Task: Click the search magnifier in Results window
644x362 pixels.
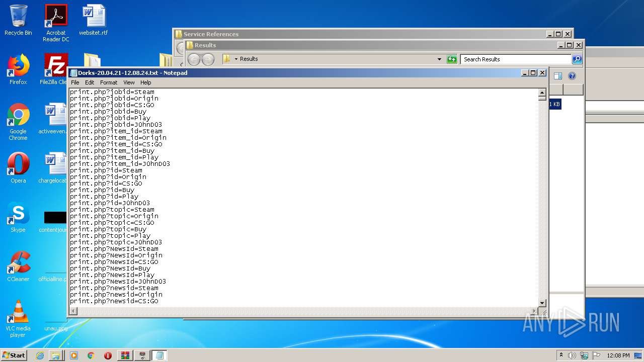Action: (x=577, y=59)
